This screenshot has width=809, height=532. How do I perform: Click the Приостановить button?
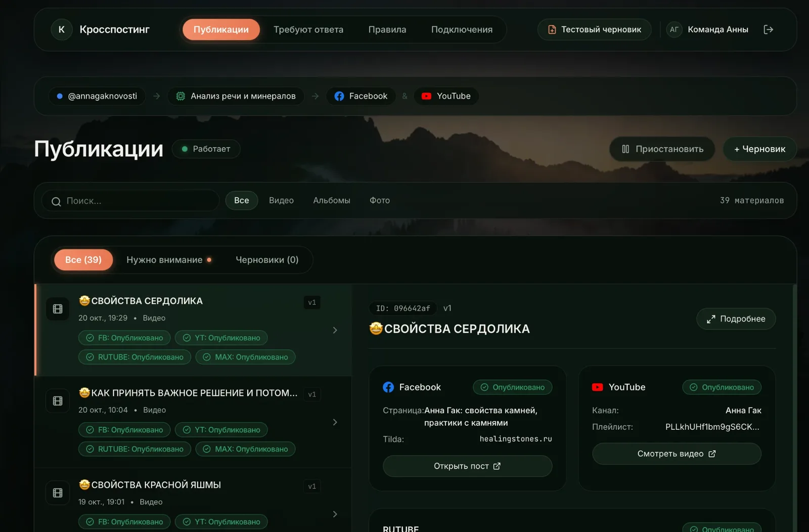click(662, 149)
